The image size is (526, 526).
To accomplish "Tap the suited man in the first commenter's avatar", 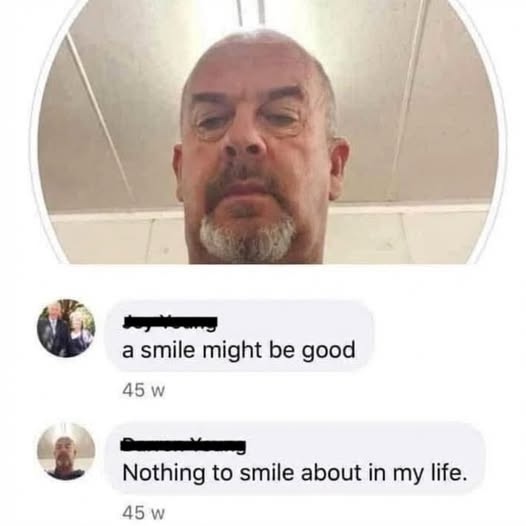I will (x=53, y=329).
